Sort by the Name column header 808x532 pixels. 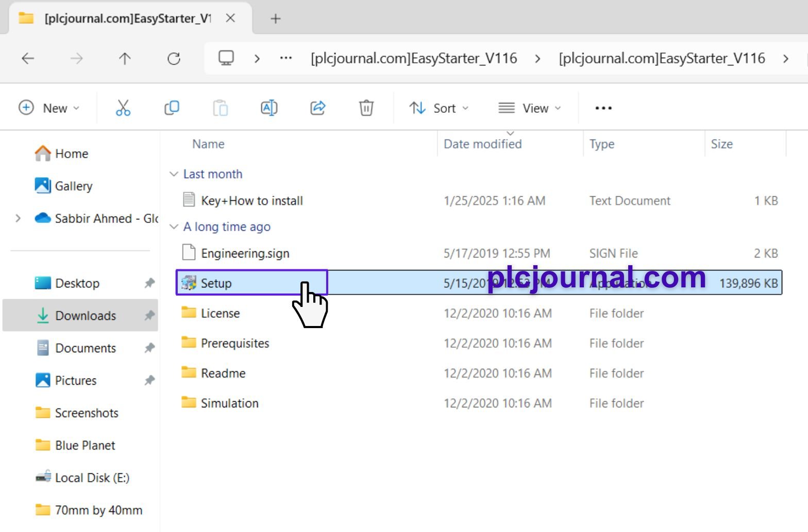coord(208,144)
